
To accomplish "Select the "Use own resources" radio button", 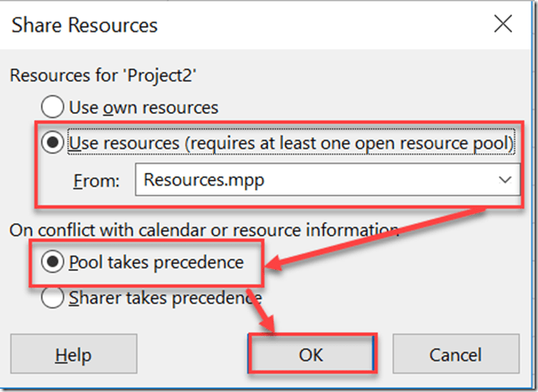I will pyautogui.click(x=53, y=108).
